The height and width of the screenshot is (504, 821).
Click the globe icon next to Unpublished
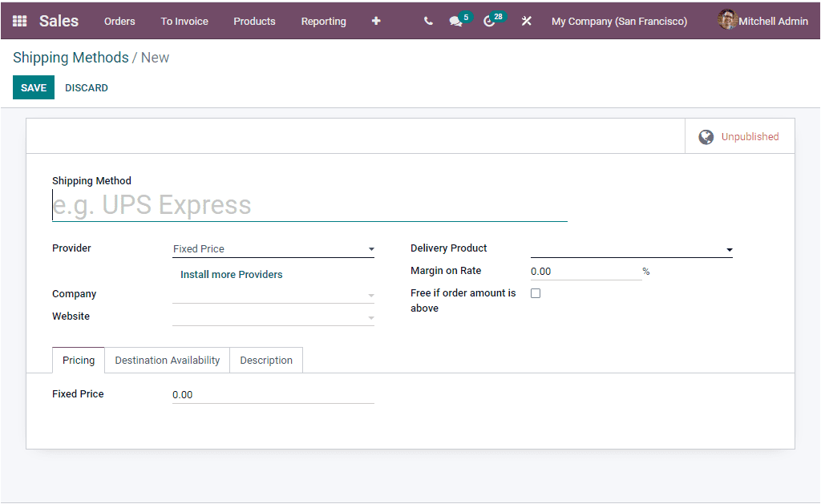click(x=706, y=136)
